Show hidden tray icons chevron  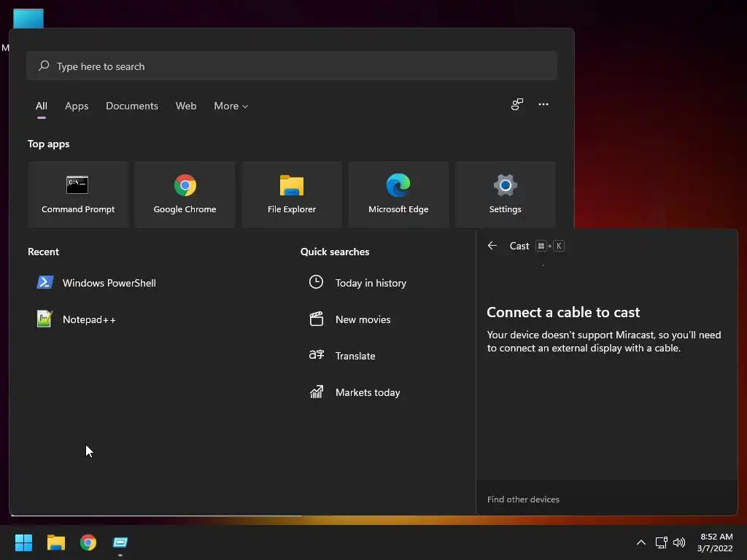pyautogui.click(x=641, y=542)
